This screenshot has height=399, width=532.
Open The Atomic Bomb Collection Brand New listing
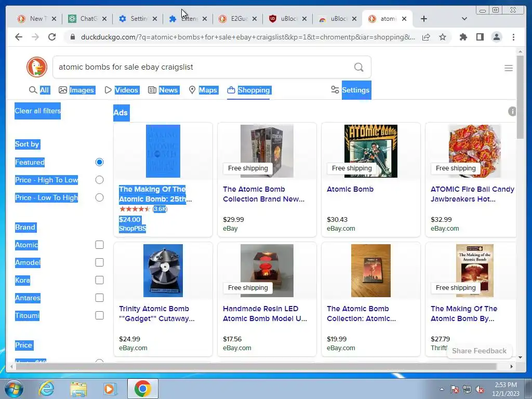click(263, 194)
